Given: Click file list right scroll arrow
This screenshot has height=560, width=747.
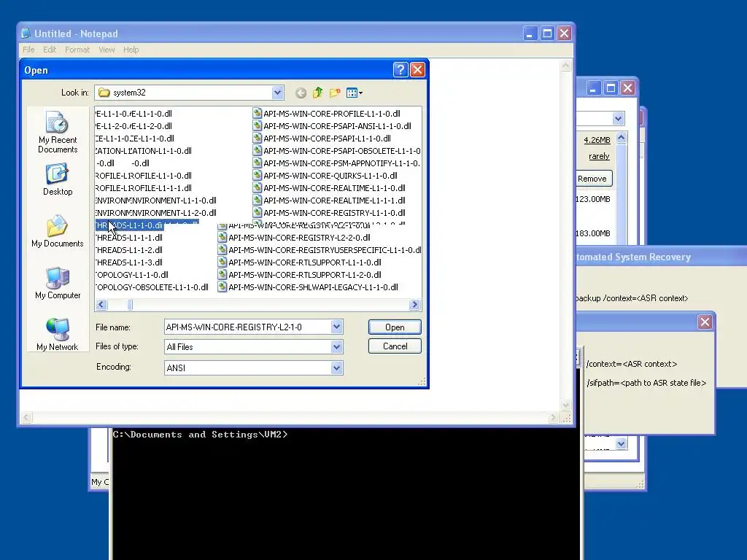Looking at the screenshot, I should (414, 305).
